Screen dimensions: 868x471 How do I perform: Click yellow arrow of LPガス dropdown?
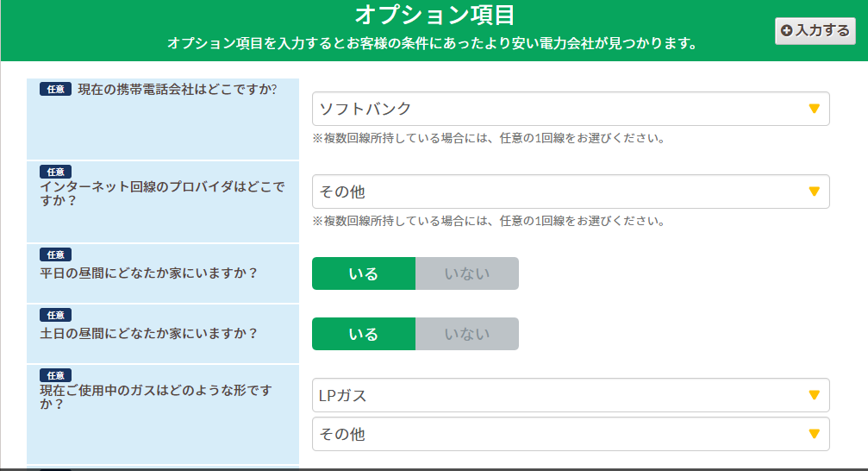(x=814, y=395)
